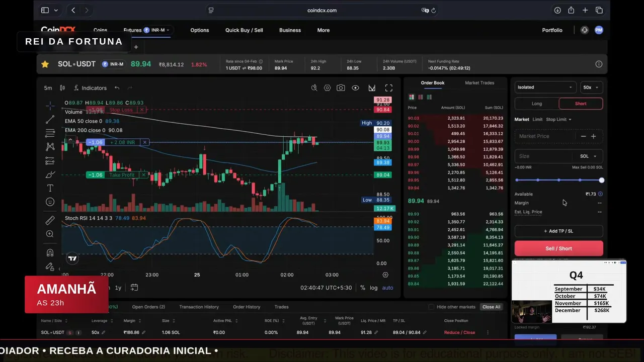Select the ruler measure tool
Image resolution: width=644 pixels, height=362 pixels.
pyautogui.click(x=50, y=220)
